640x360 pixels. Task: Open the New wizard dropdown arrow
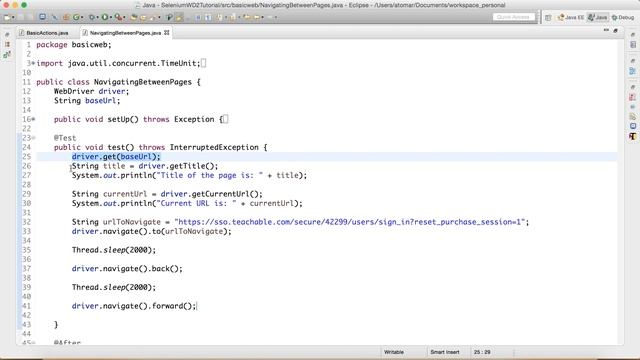pyautogui.click(x=13, y=17)
